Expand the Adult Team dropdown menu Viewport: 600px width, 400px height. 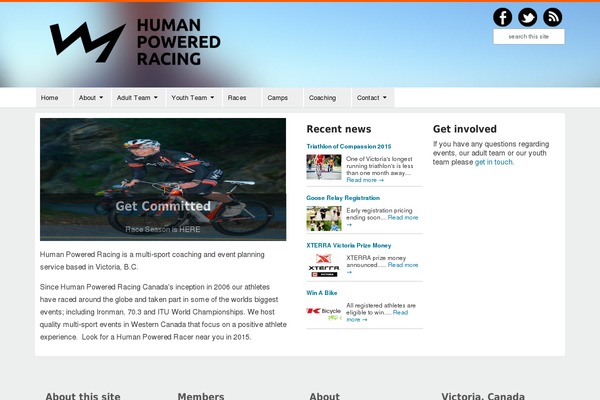138,98
